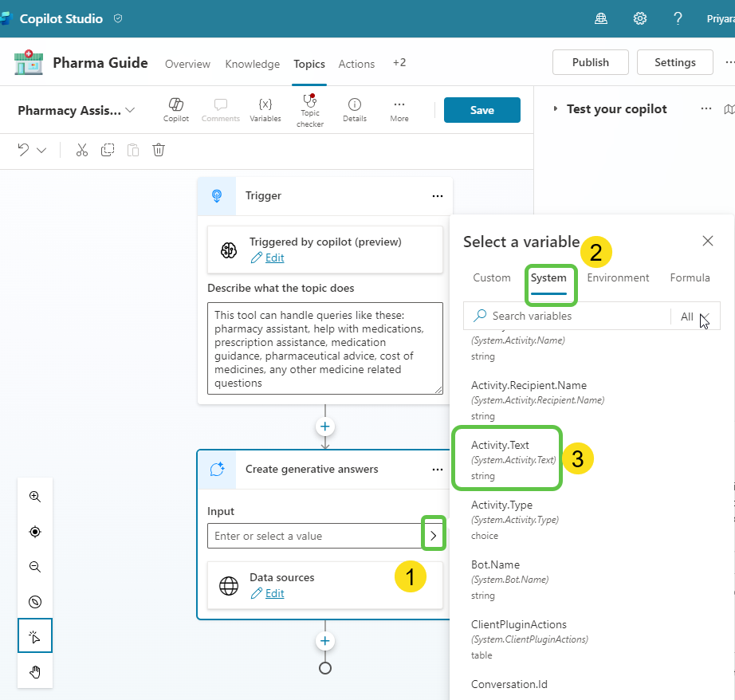Open the undo history dropdown arrow
Viewport: 735px width, 700px height.
pos(41,150)
